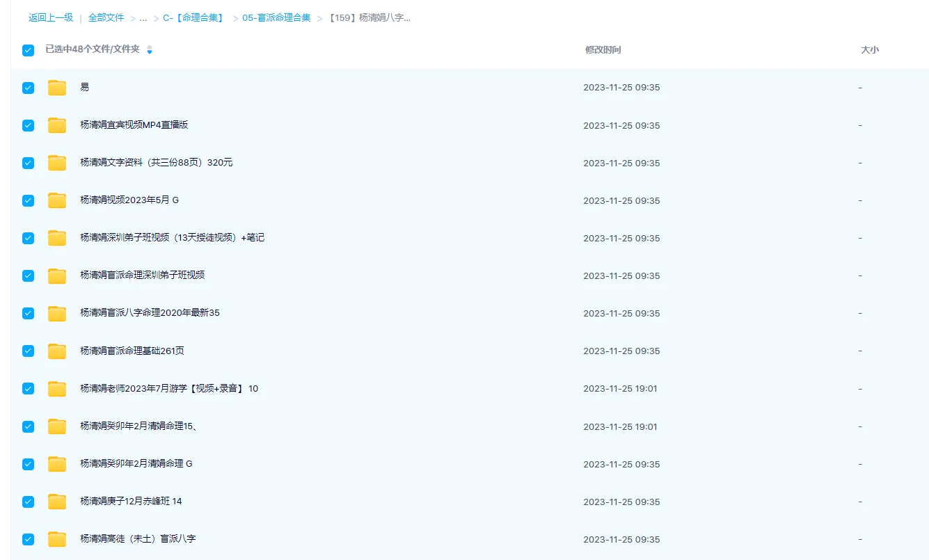929x560 pixels.
Task: Open folder 杨清娟癸卯年2月清娟命理15、
Action: click(138, 426)
